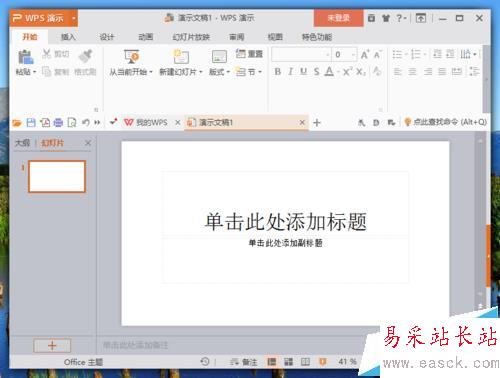Screen dimensions: 500x378
Task: Click the distributed alignment icon
Action: pos(457,71)
